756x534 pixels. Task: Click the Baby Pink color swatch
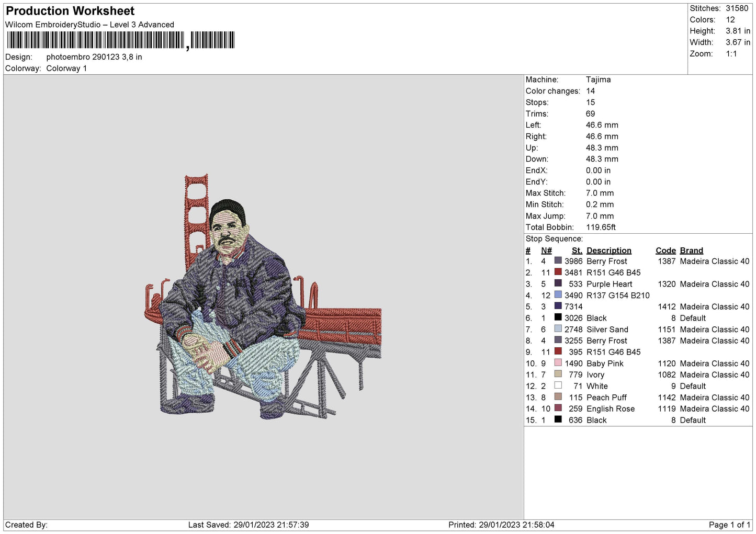(x=558, y=362)
